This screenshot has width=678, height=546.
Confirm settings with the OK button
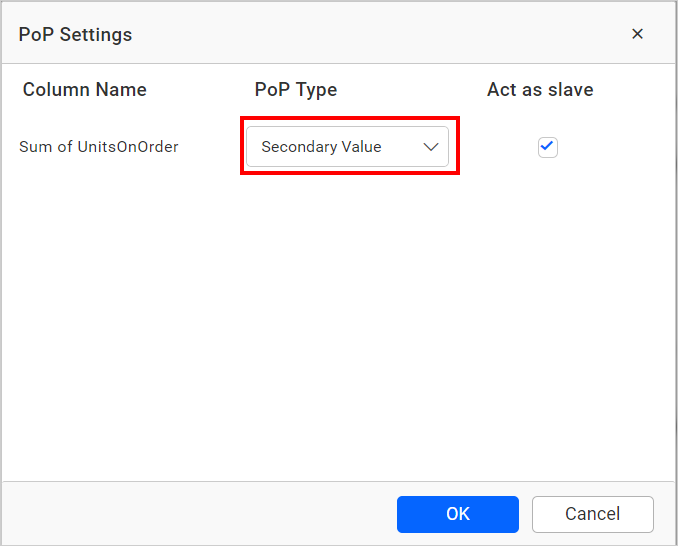click(x=457, y=514)
